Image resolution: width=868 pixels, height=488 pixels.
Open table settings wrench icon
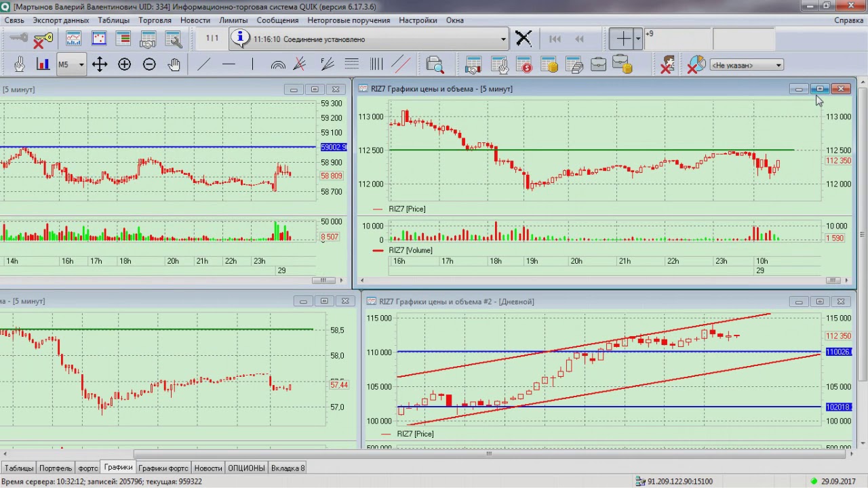coord(173,39)
